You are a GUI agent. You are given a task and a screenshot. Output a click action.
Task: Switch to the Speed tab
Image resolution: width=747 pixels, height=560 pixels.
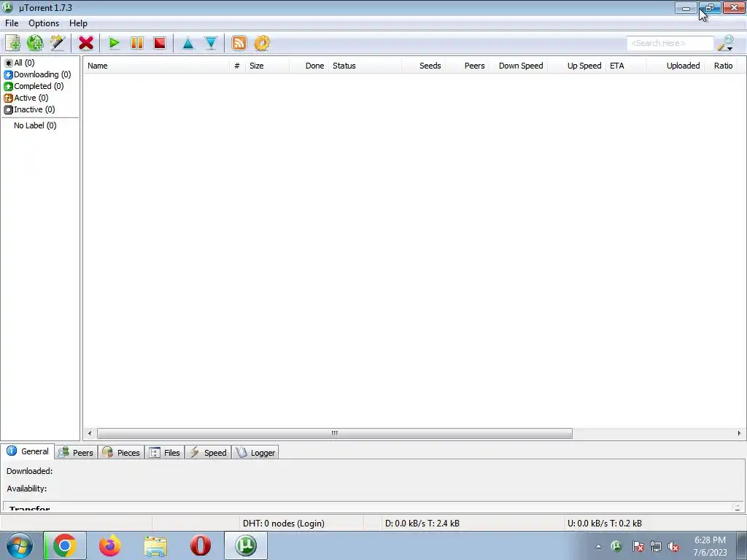pyautogui.click(x=208, y=452)
